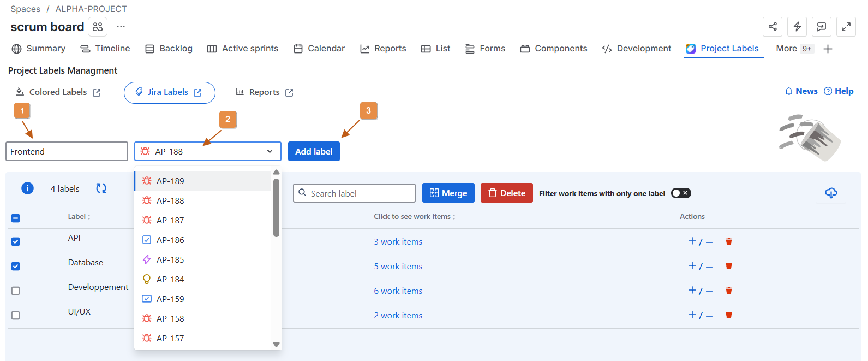Open the More 9+ tabs menu
The width and height of the screenshot is (868, 361).
point(795,49)
